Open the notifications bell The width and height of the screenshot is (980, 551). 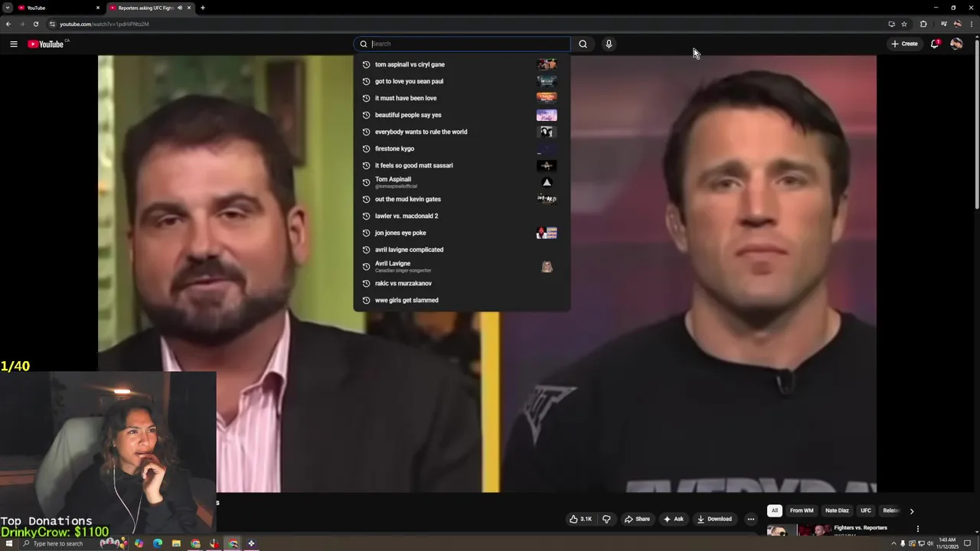935,44
